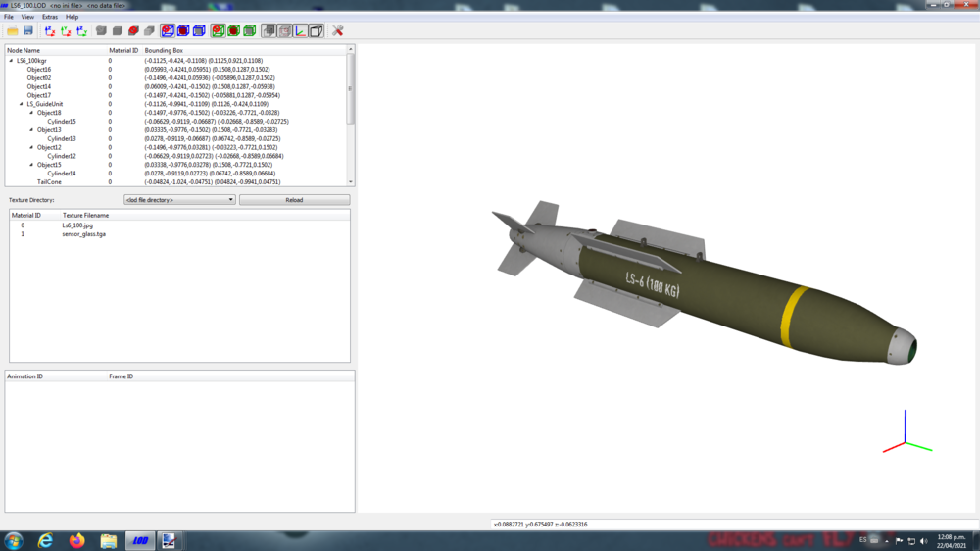The height and width of the screenshot is (551, 980).
Task: Toggle the coordinate axes display button
Action: coord(301,30)
